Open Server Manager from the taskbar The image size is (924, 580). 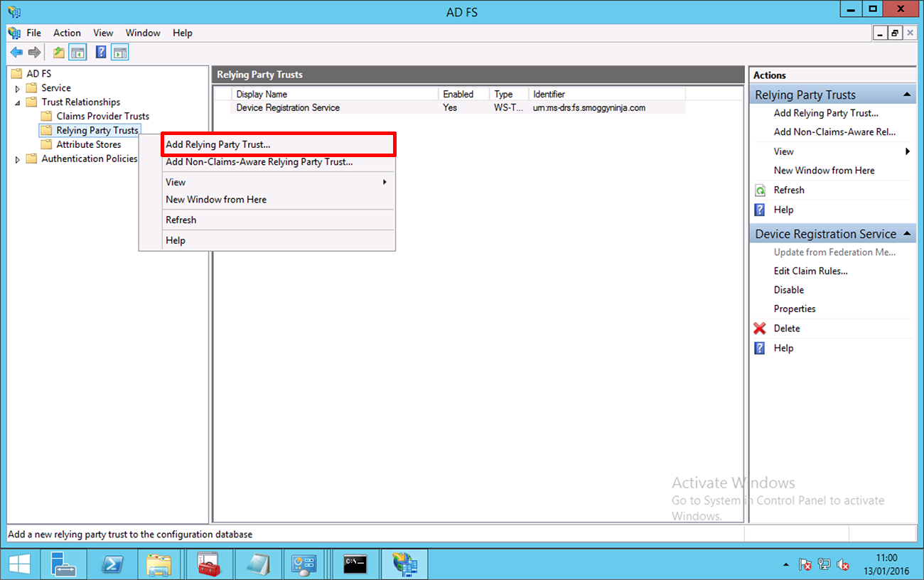pyautogui.click(x=65, y=564)
